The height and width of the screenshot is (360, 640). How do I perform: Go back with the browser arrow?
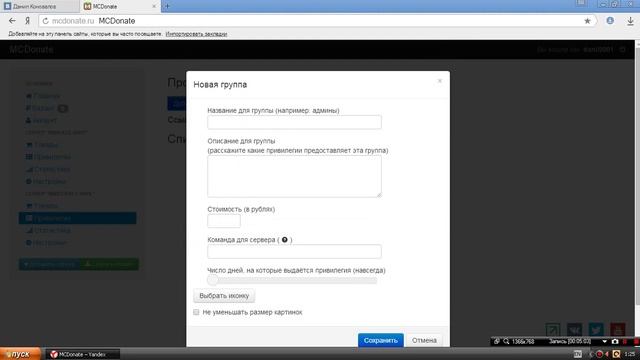[12, 21]
